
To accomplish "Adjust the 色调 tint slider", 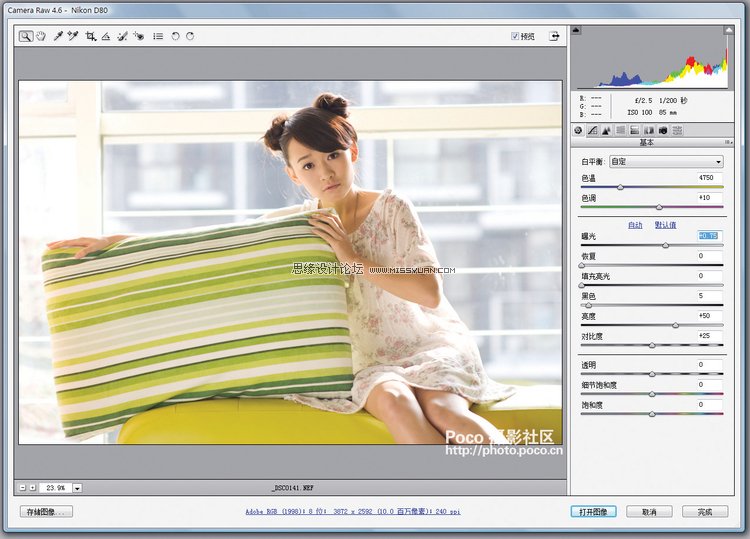I will coord(659,207).
